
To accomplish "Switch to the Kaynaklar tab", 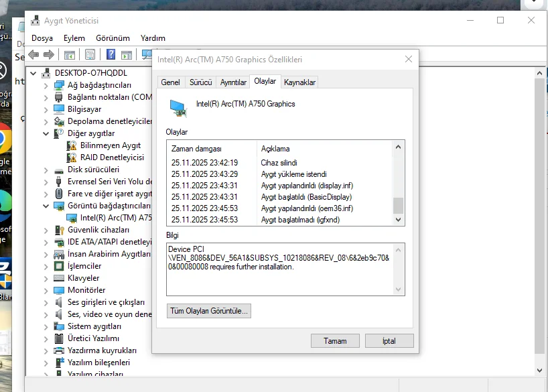I will [299, 82].
